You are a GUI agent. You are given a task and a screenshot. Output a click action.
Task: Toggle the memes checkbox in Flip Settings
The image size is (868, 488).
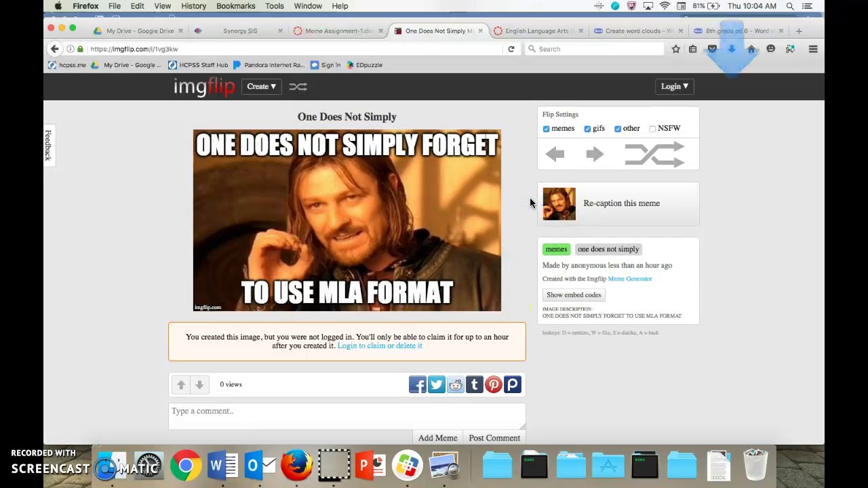coord(546,129)
